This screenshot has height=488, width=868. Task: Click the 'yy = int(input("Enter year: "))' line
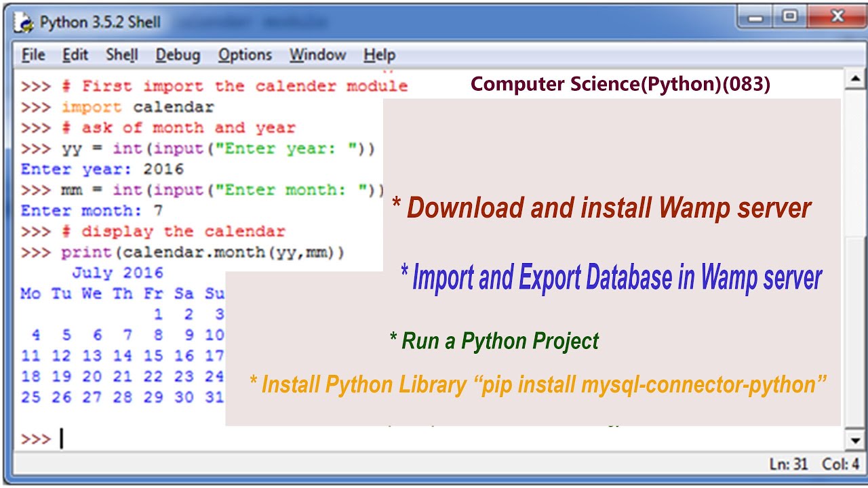[x=218, y=148]
